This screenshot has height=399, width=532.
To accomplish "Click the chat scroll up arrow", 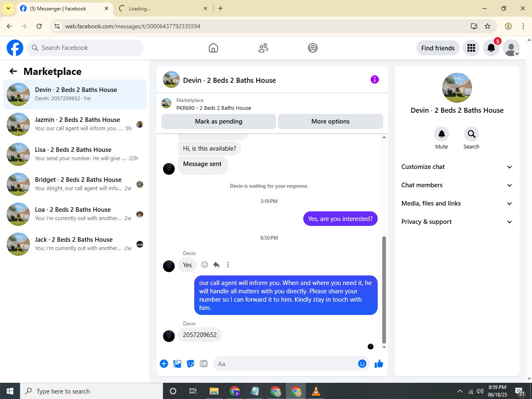I will point(384,137).
